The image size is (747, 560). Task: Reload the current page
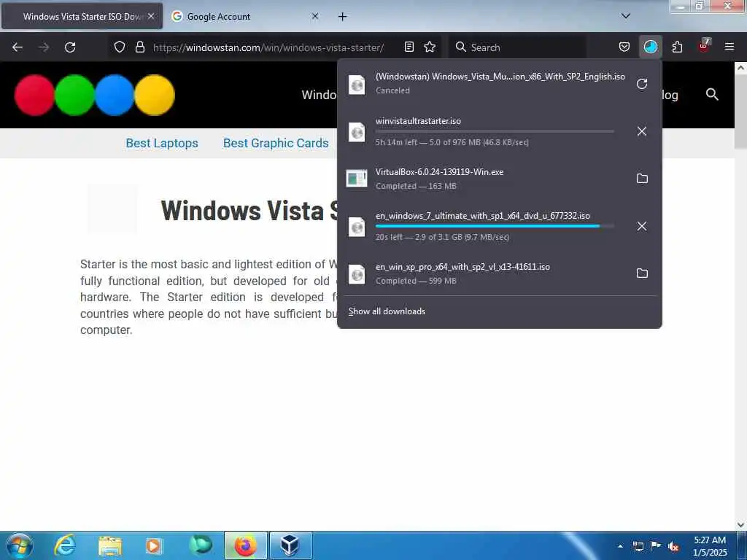[70, 47]
